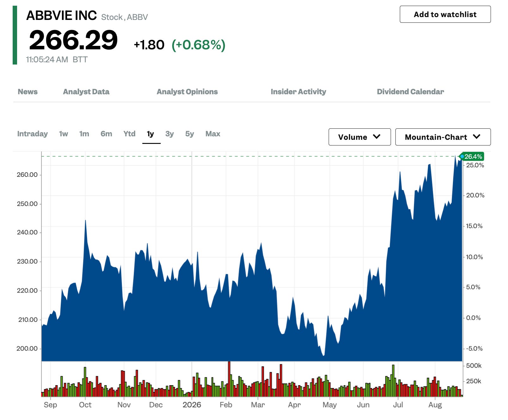Click the Volume dropdown chevron icon
Screen dimensions: 508x420
click(x=376, y=137)
